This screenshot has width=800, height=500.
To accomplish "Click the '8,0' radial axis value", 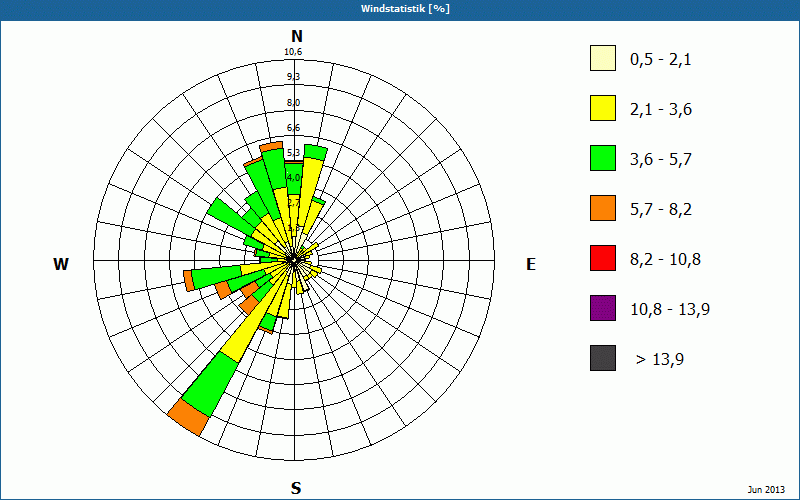I will 293,103.
